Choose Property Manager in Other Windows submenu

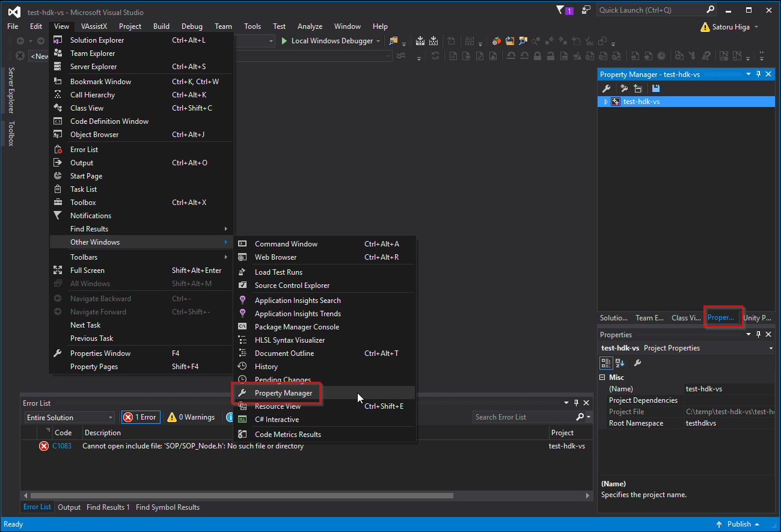[325, 393]
